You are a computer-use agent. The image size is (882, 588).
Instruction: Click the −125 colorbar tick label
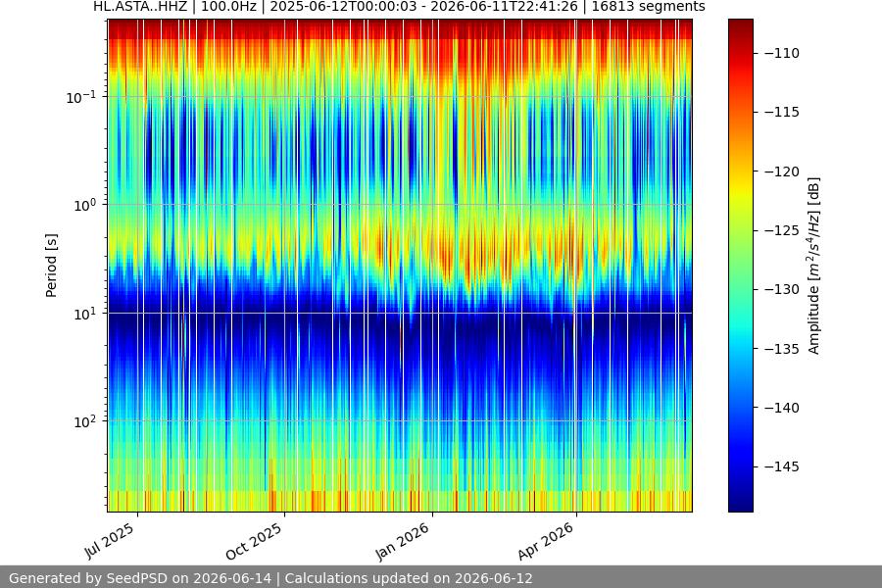[x=782, y=230]
